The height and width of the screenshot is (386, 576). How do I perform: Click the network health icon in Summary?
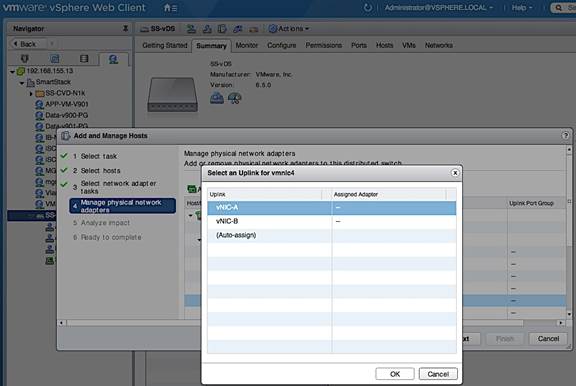[235, 98]
